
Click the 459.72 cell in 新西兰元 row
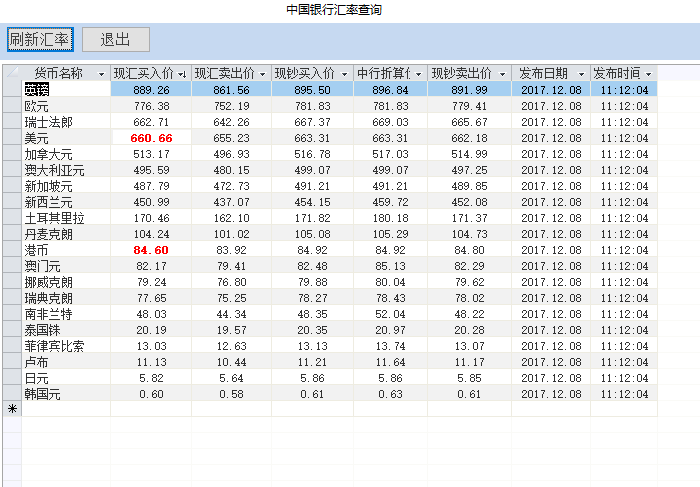click(391, 202)
